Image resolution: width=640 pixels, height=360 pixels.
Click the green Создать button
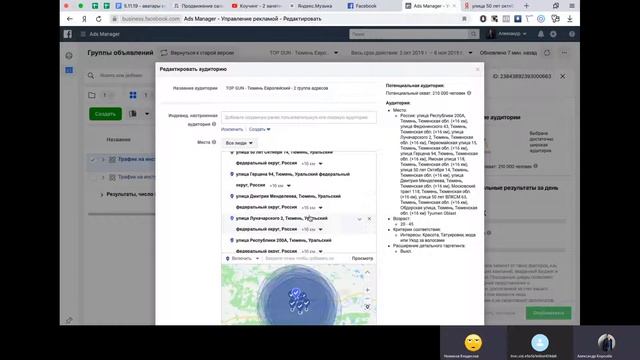click(x=105, y=114)
